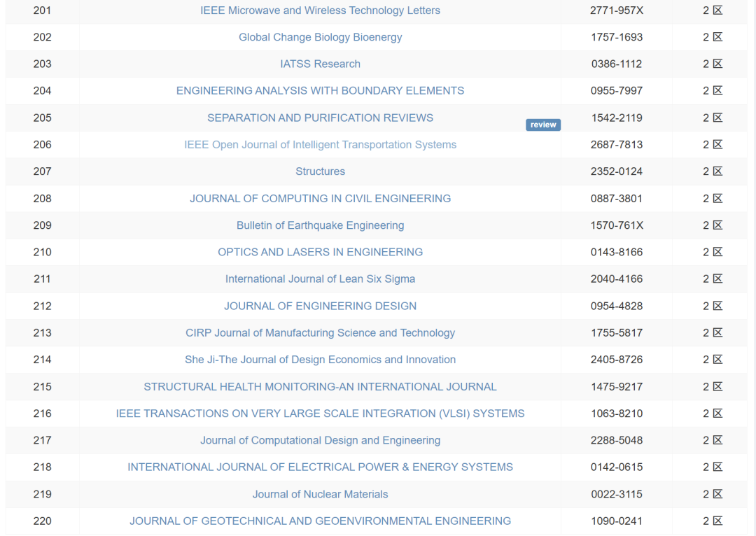The width and height of the screenshot is (756, 536).
Task: Select ISSN 2771-957X cell
Action: click(617, 10)
